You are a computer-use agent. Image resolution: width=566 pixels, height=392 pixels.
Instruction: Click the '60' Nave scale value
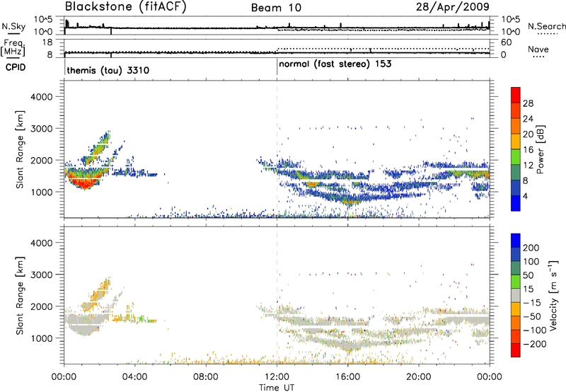tap(506, 42)
